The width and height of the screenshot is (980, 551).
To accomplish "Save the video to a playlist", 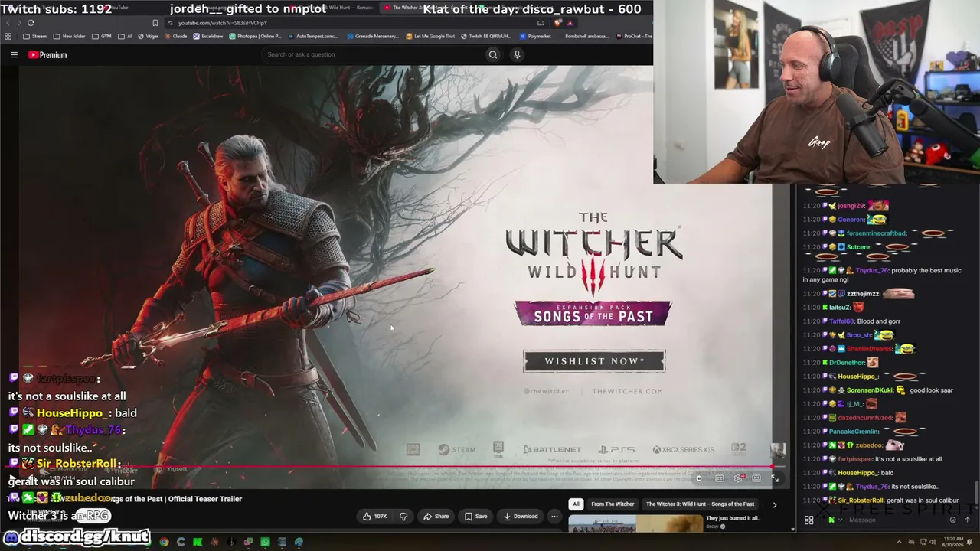I will pos(475,517).
